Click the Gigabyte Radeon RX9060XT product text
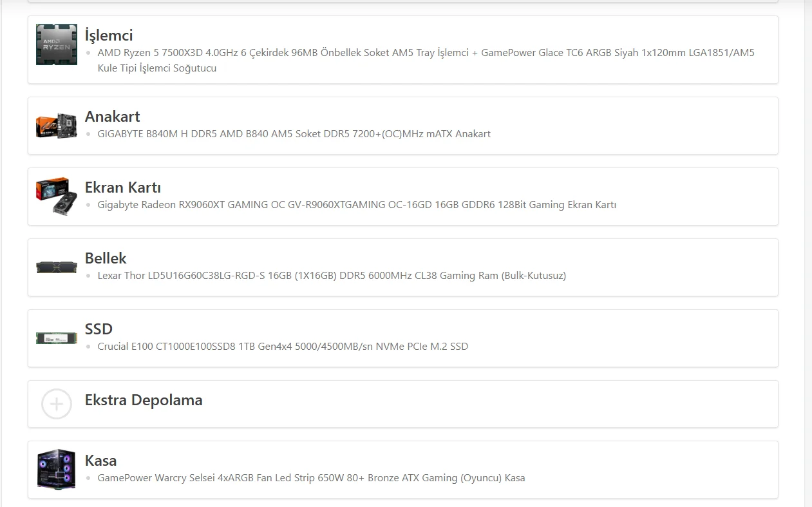The height and width of the screenshot is (507, 812). (x=357, y=205)
